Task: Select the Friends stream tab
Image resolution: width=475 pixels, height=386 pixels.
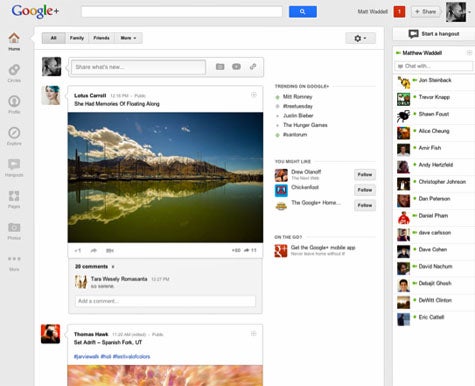Action: pyautogui.click(x=101, y=38)
